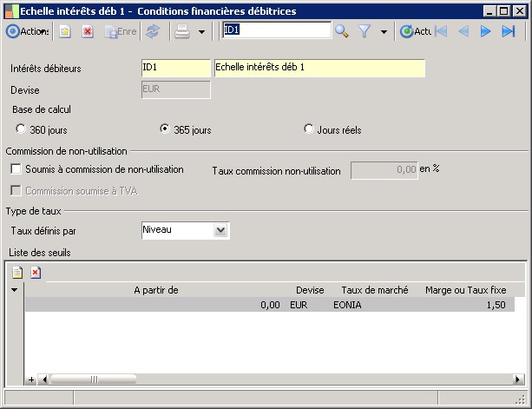Image resolution: width=532 pixels, height=409 pixels.
Task: Open the Taux définis par dropdown
Action: 221,230
